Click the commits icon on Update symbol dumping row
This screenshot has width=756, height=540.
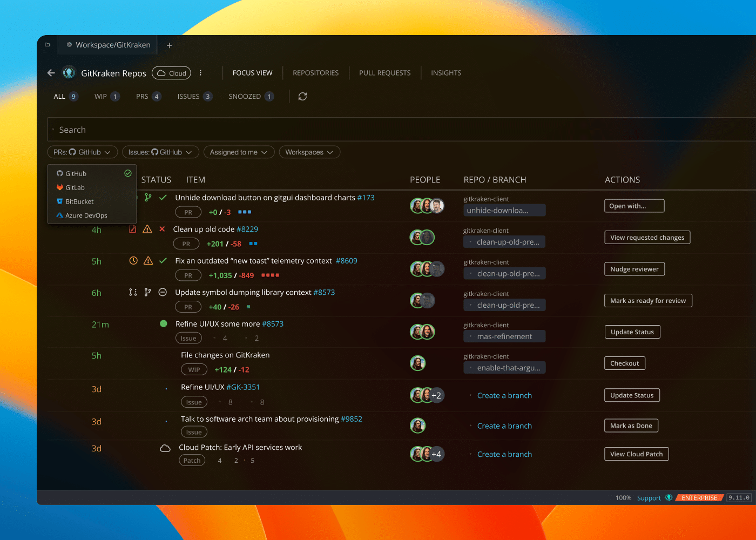coord(133,292)
